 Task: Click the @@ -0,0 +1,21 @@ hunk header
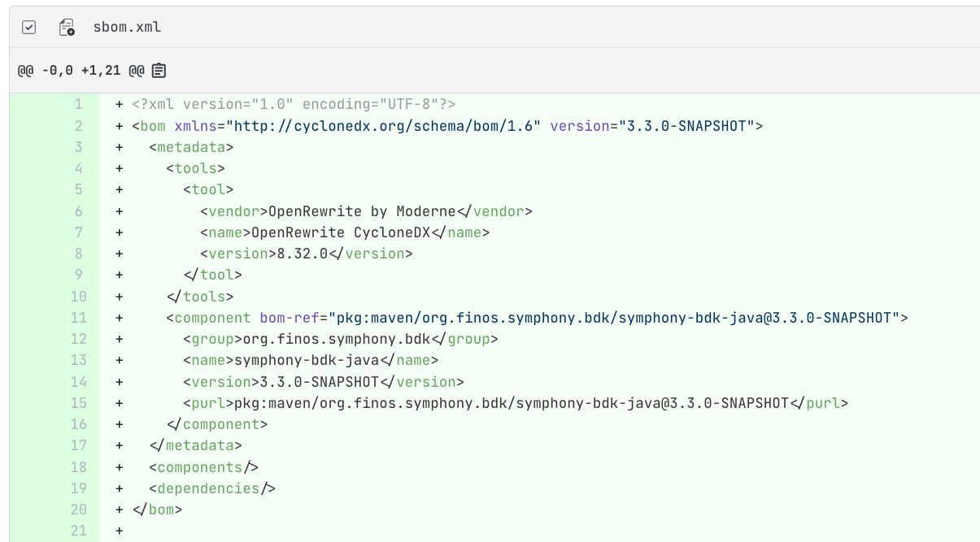click(81, 71)
